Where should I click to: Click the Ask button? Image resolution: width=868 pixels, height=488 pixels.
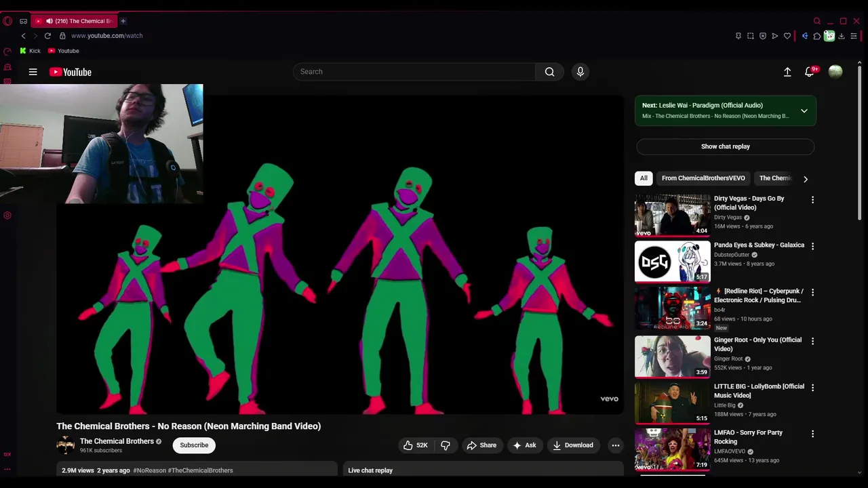click(x=524, y=445)
